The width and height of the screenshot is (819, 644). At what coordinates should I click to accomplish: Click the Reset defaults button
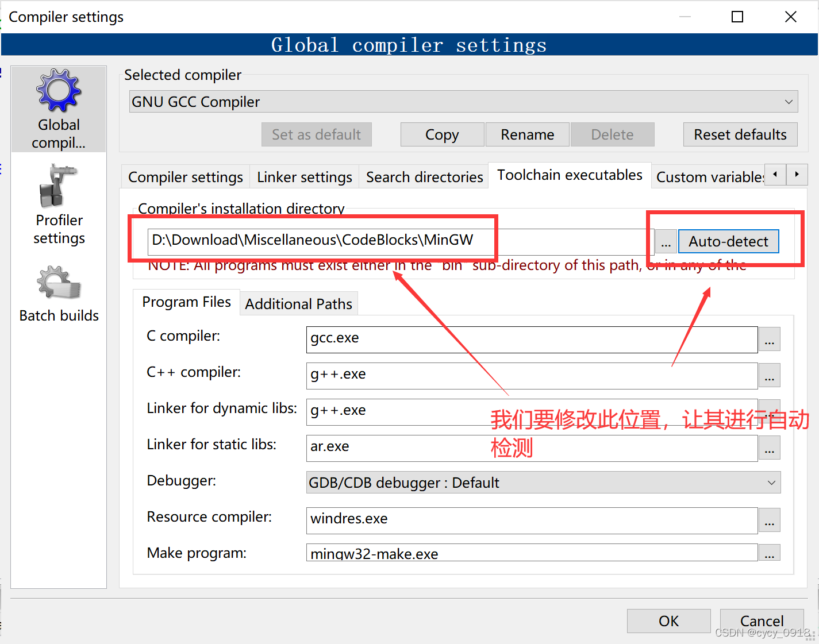point(740,134)
